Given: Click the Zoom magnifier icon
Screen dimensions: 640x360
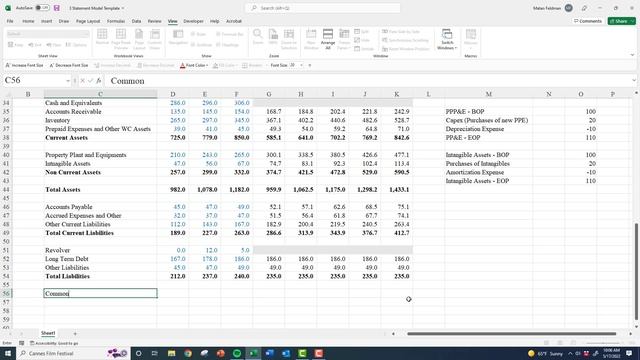Looking at the screenshot, I should [x=258, y=37].
